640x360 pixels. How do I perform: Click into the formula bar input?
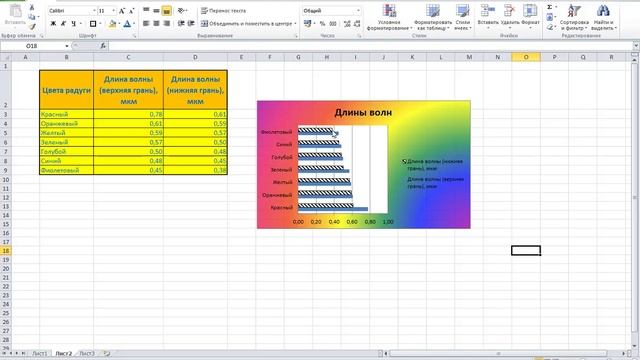coord(369,46)
